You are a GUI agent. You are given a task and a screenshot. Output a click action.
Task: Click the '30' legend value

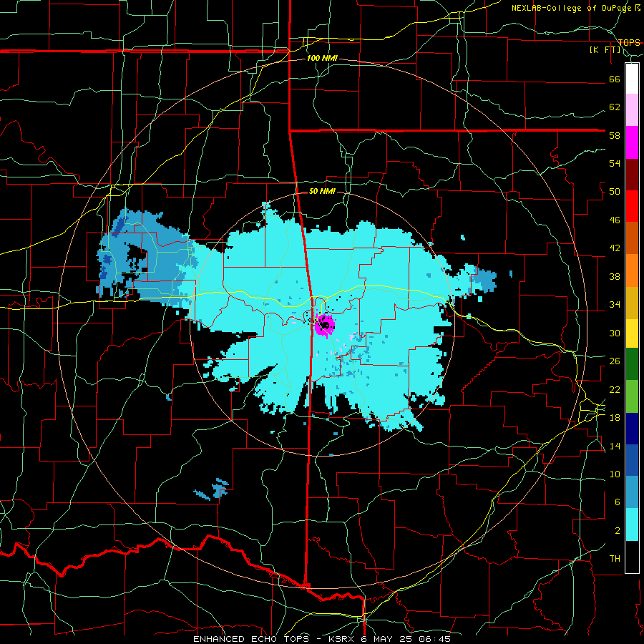(615, 333)
